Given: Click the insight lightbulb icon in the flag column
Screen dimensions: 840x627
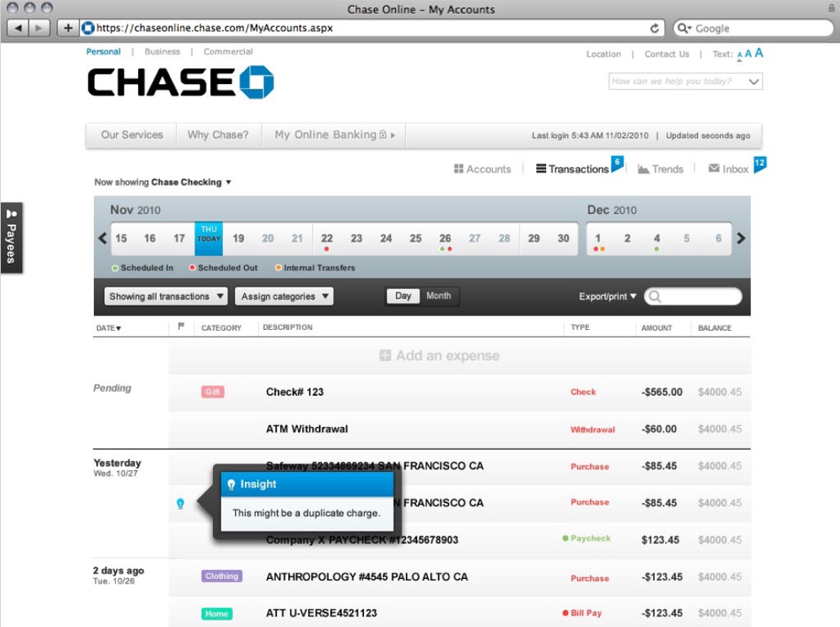Looking at the screenshot, I should (x=180, y=504).
